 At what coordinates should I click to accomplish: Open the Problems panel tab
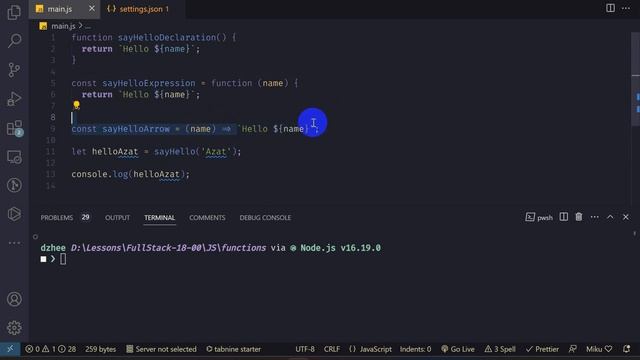click(65, 218)
